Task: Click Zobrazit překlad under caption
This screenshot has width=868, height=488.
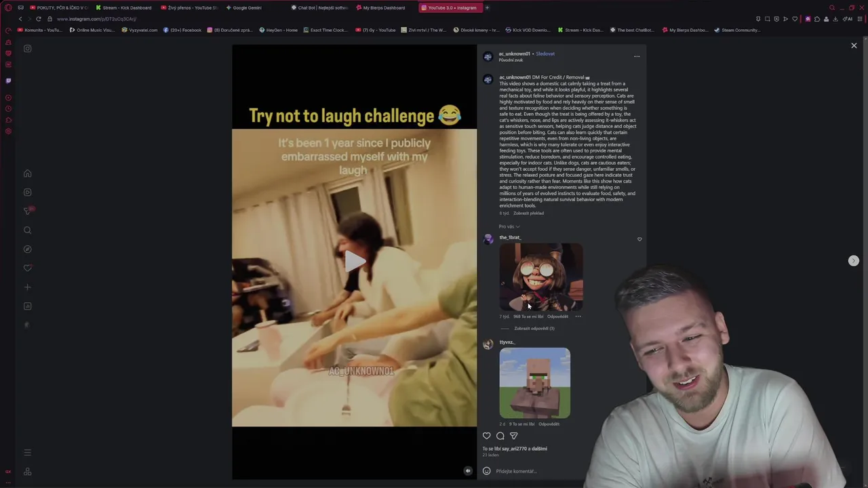Action: pos(528,213)
